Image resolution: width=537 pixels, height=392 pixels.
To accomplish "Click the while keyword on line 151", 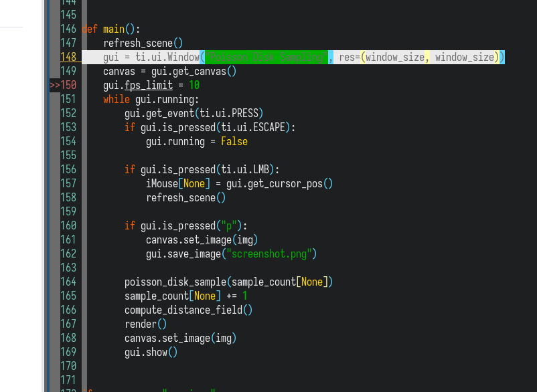I will coord(117,99).
